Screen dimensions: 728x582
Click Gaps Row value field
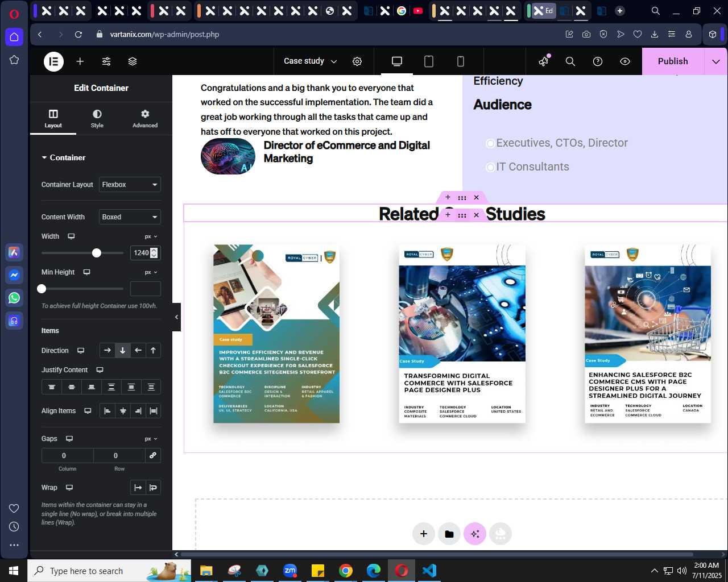[x=119, y=456]
